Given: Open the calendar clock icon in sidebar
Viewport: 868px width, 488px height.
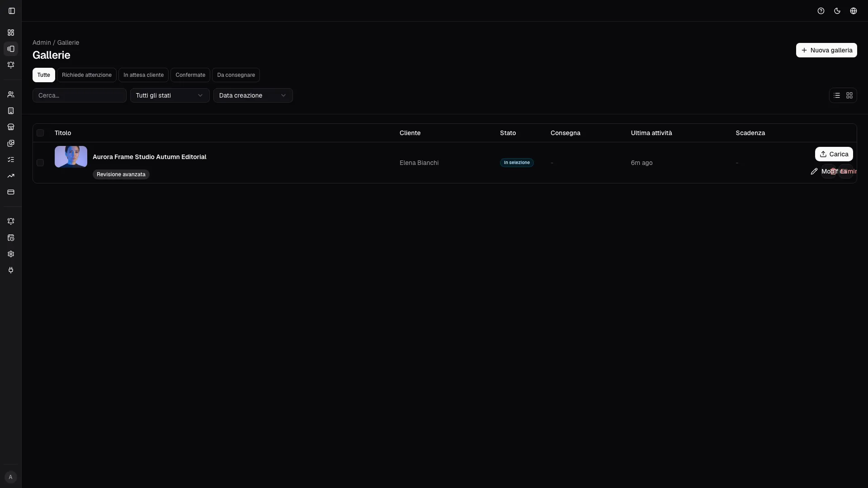Looking at the screenshot, I should click(11, 238).
